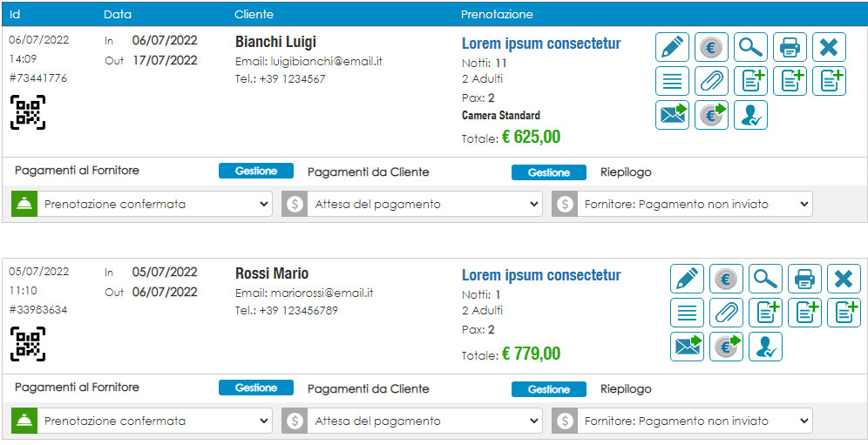
Task: Expand Fornitore: Pagamento non inviato dropdown for Bianchi Luigi
Action: pyautogui.click(x=682, y=204)
